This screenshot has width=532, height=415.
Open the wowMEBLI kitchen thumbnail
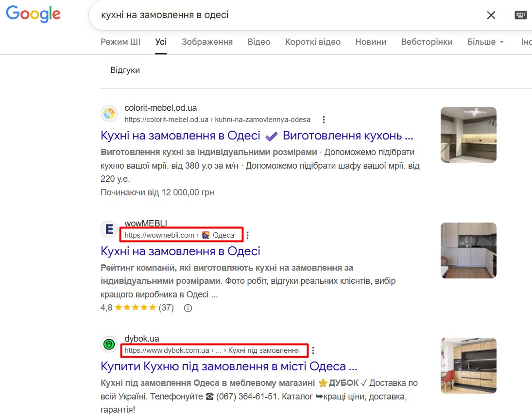point(468,250)
